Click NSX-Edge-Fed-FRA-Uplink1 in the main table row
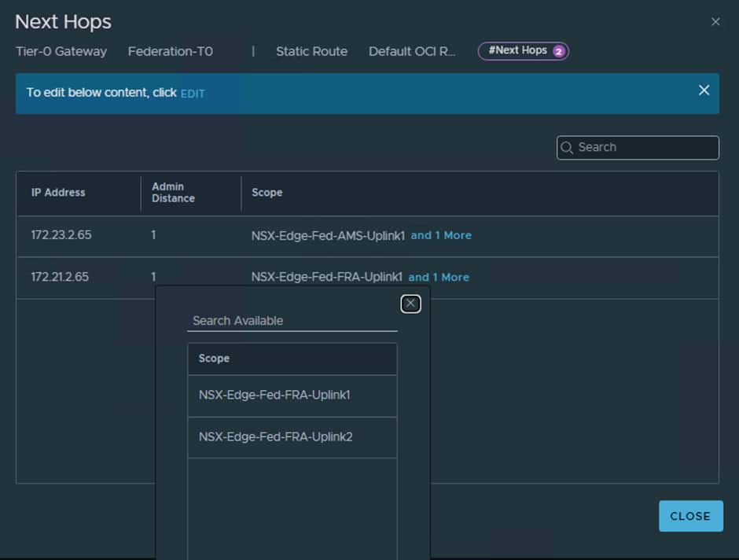This screenshot has height=560, width=739. click(x=326, y=277)
